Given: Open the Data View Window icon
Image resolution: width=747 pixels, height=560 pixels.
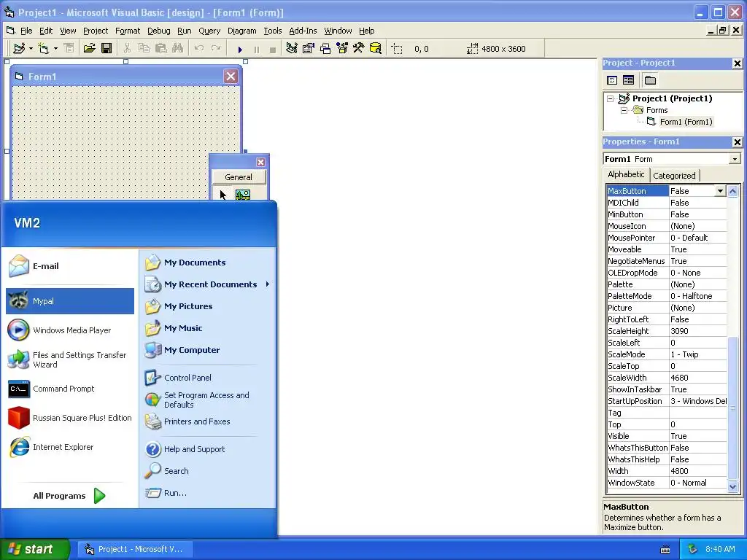Looking at the screenshot, I should coord(376,49).
